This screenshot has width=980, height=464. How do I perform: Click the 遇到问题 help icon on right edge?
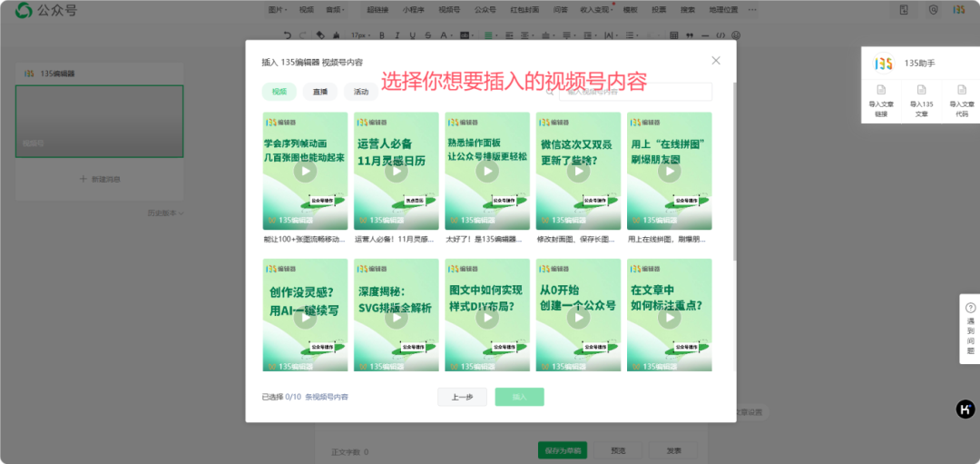971,308
